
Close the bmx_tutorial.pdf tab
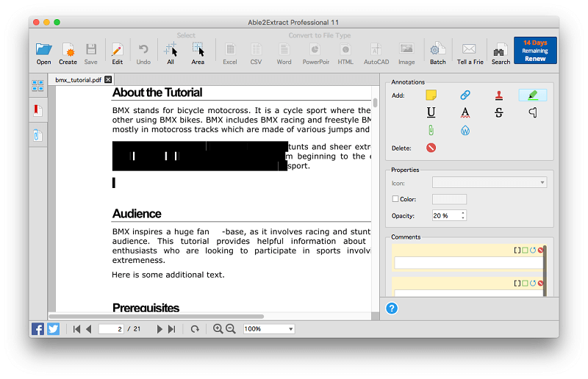[108, 79]
